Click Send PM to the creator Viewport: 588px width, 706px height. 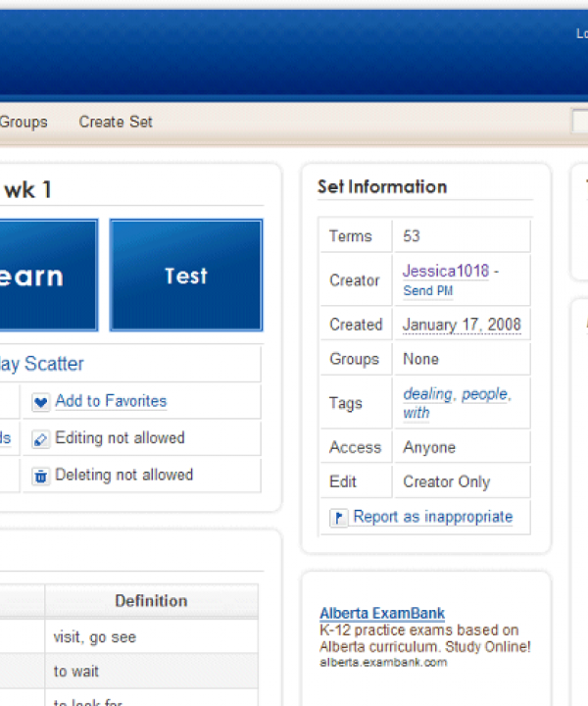pos(428,291)
